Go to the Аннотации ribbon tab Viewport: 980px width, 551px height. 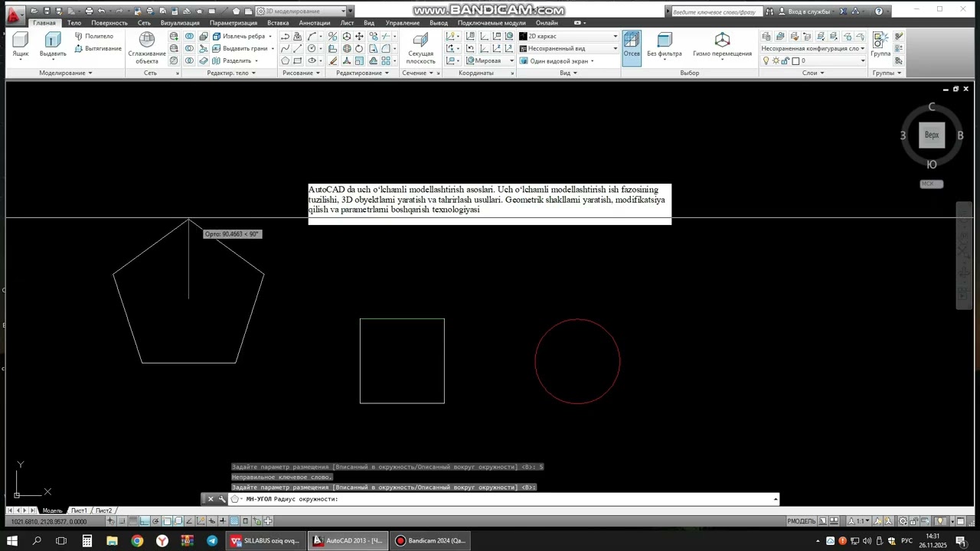click(x=315, y=23)
